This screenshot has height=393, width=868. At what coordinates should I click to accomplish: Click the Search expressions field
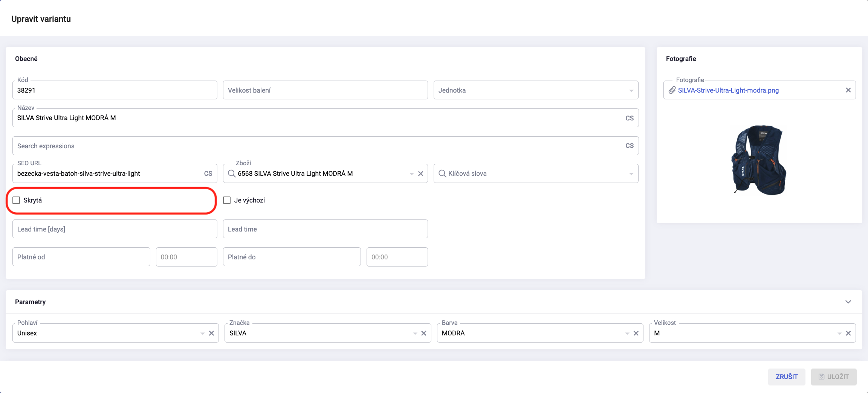[325, 146]
